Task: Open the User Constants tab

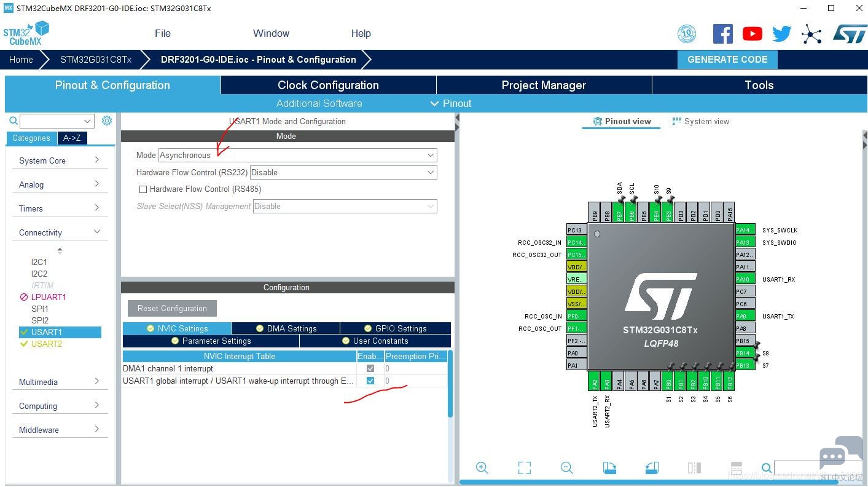Action: [375, 341]
